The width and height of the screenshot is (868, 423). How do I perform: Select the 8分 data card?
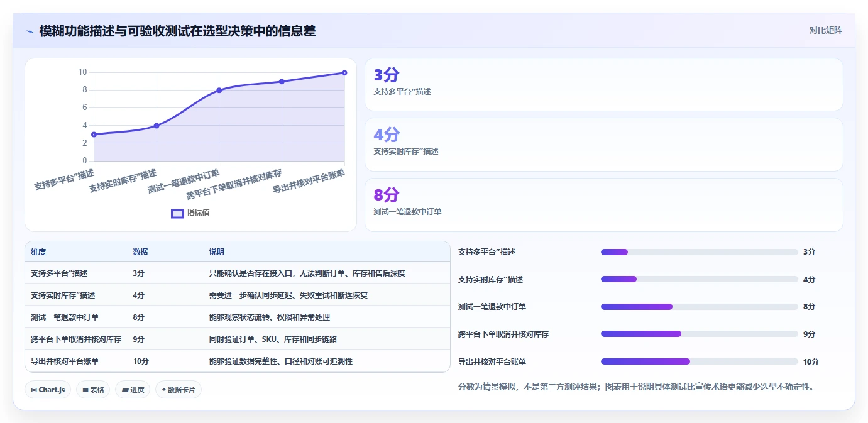pos(603,205)
